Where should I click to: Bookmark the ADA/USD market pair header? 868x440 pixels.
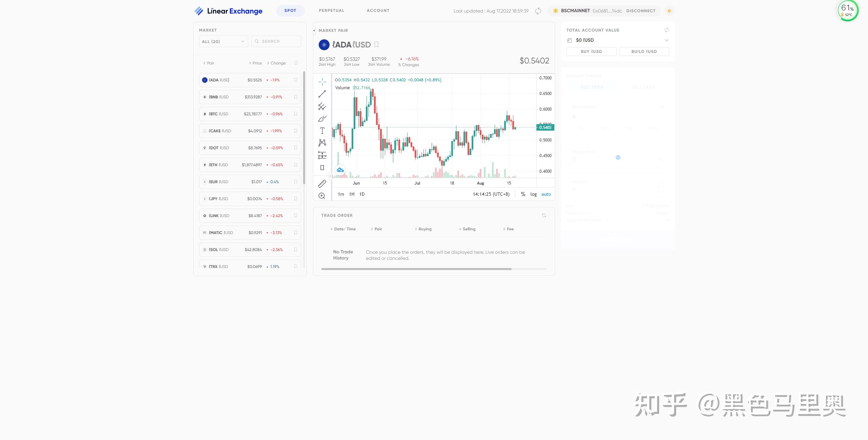point(376,44)
